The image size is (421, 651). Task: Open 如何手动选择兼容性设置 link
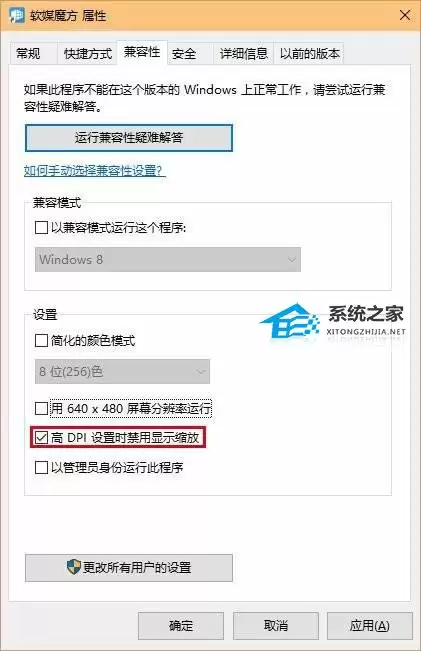94,171
